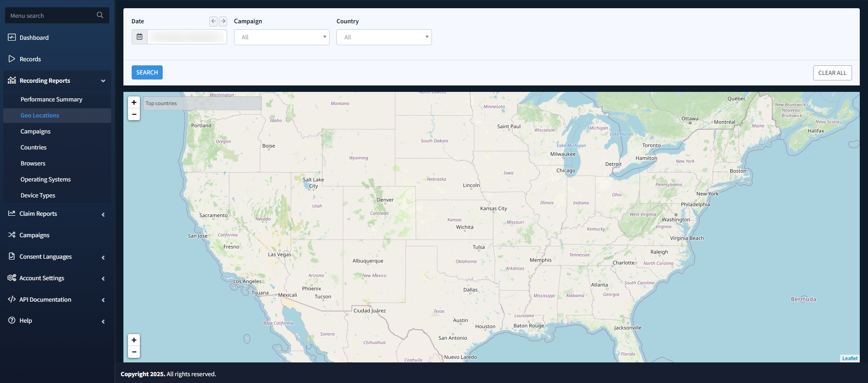The image size is (868, 383).
Task: Click into the Date input field
Action: tap(187, 37)
